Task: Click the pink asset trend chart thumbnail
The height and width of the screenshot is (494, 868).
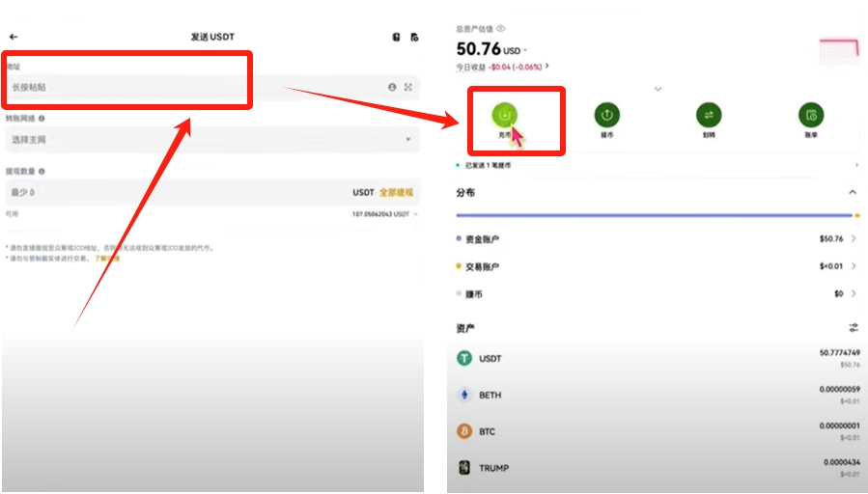Action: coord(839,51)
